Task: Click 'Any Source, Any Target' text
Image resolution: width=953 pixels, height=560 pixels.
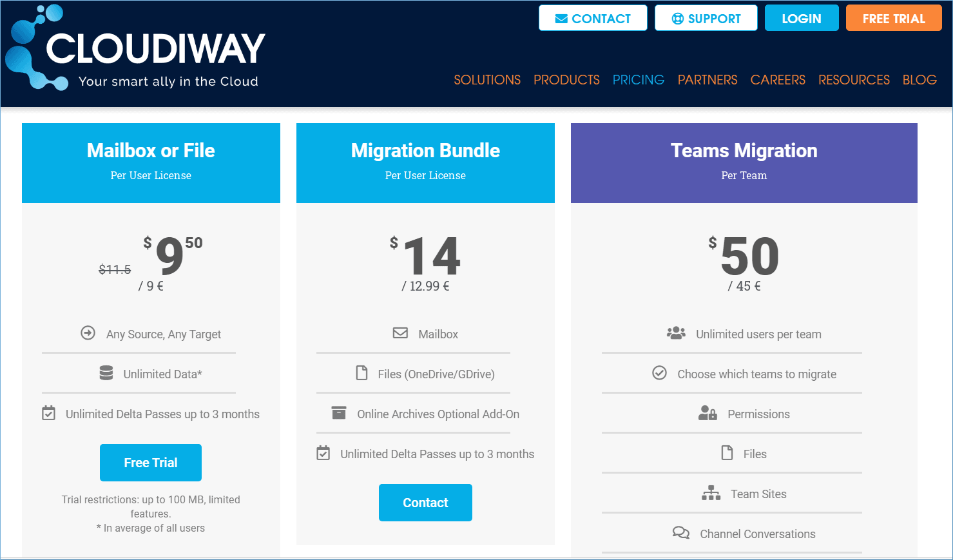Action: coord(164,334)
